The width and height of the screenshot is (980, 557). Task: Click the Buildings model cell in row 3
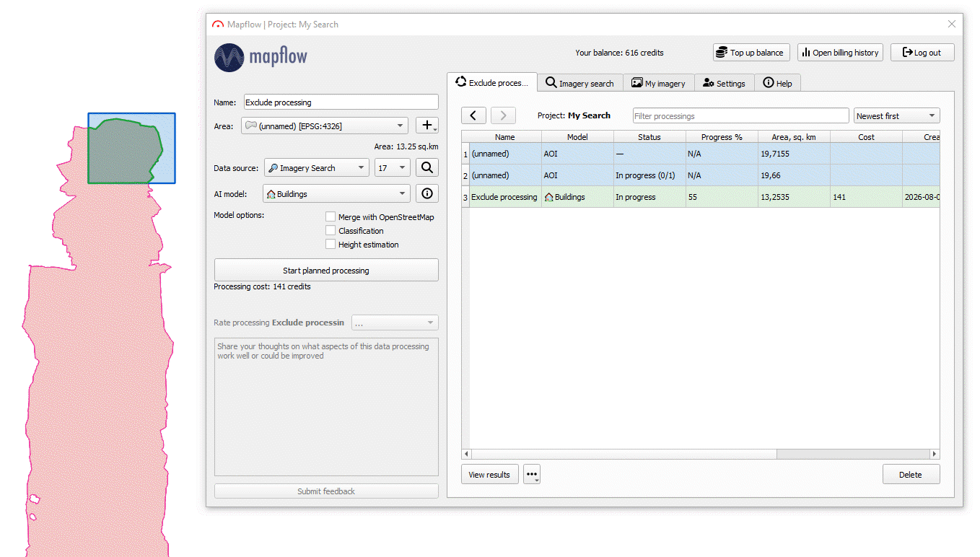577,197
